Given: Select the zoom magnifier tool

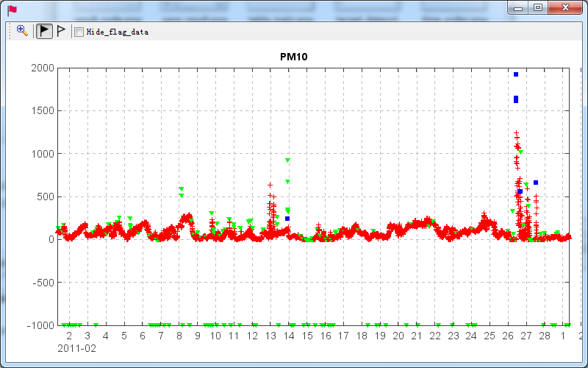Looking at the screenshot, I should [22, 31].
